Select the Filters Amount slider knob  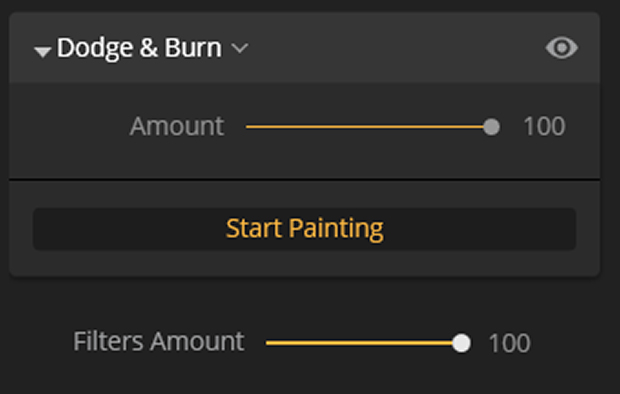pos(461,343)
